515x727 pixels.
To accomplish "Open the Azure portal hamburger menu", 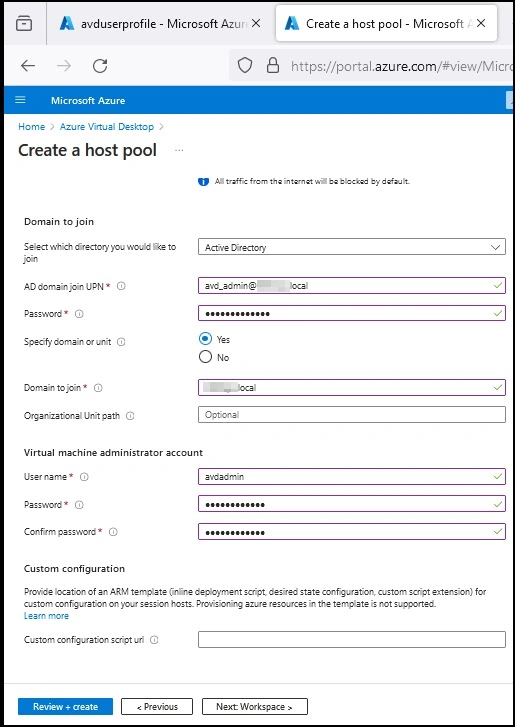I will (x=20, y=100).
